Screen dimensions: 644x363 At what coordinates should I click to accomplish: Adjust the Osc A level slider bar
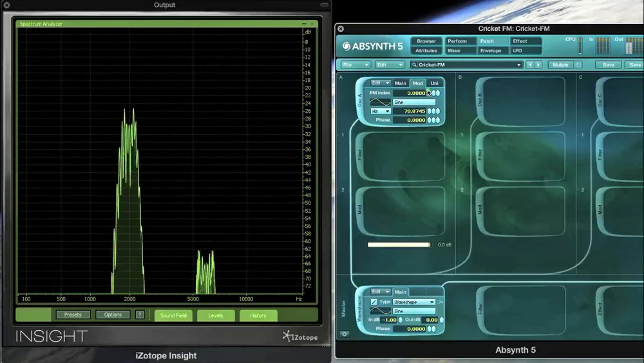point(399,244)
